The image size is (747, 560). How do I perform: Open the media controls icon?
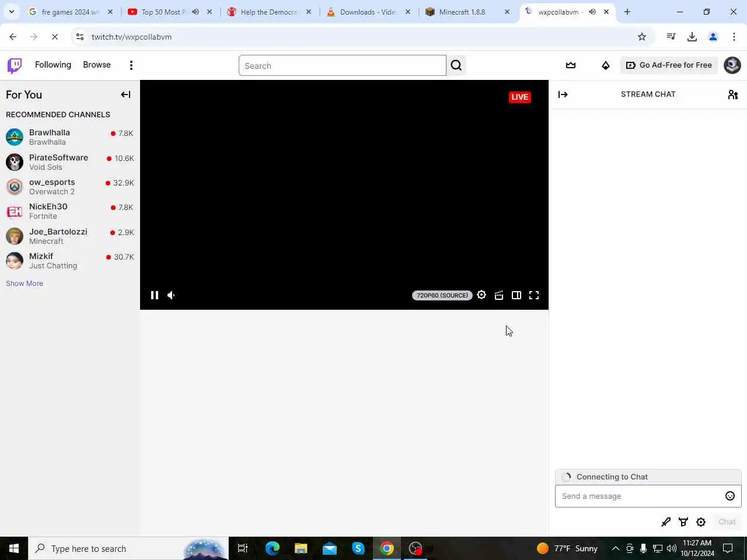click(671, 37)
